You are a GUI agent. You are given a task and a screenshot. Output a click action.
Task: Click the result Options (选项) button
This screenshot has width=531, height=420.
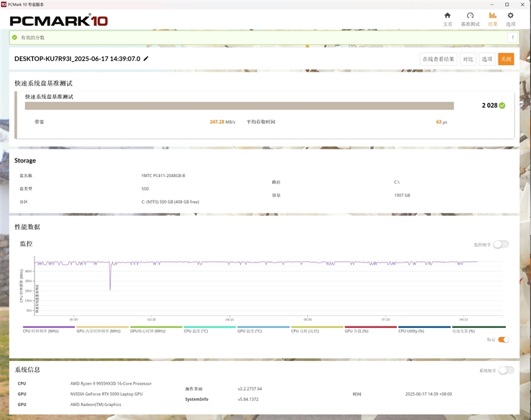point(487,59)
